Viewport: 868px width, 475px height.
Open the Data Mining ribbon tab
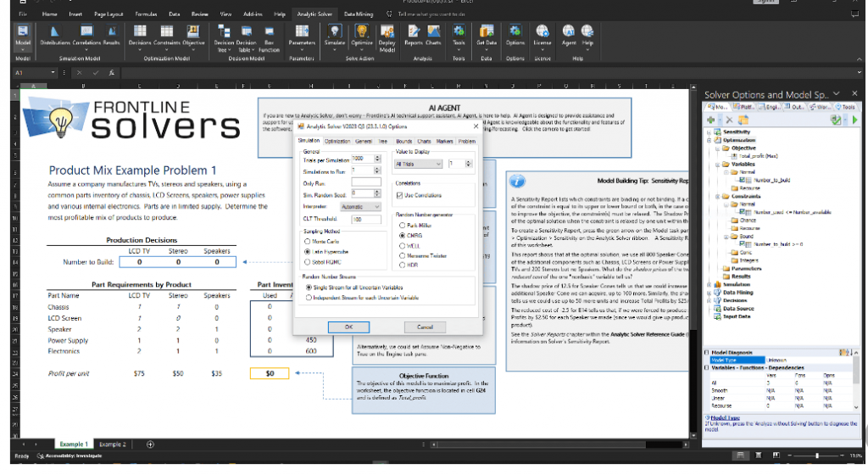point(359,14)
